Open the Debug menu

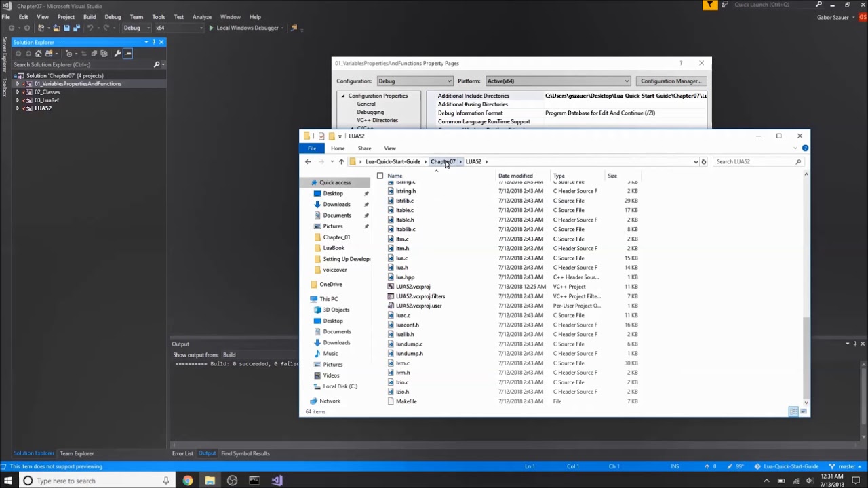113,17
